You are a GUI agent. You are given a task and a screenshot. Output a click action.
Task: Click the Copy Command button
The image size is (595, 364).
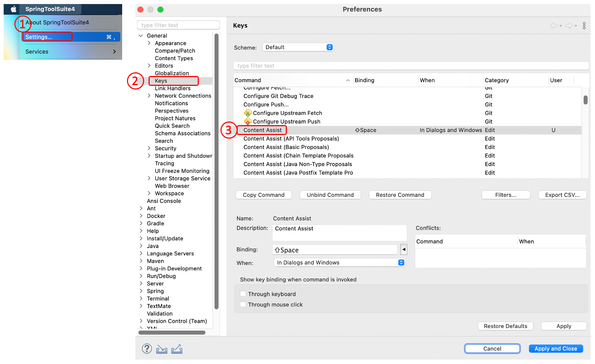(x=264, y=195)
